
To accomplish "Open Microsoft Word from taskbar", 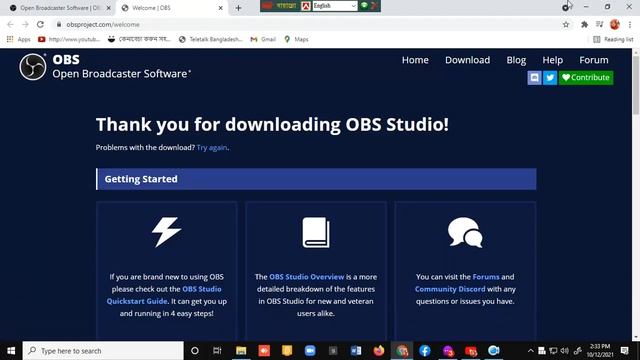I will [356, 351].
